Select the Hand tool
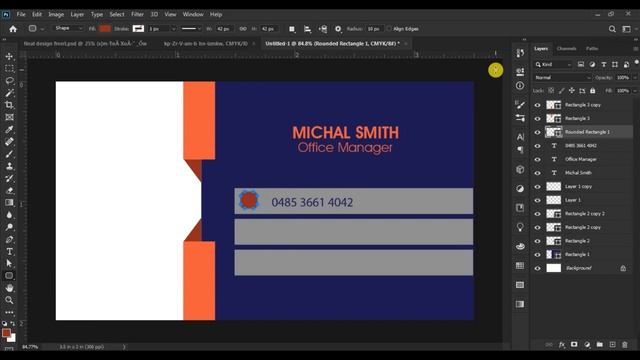 [9, 288]
